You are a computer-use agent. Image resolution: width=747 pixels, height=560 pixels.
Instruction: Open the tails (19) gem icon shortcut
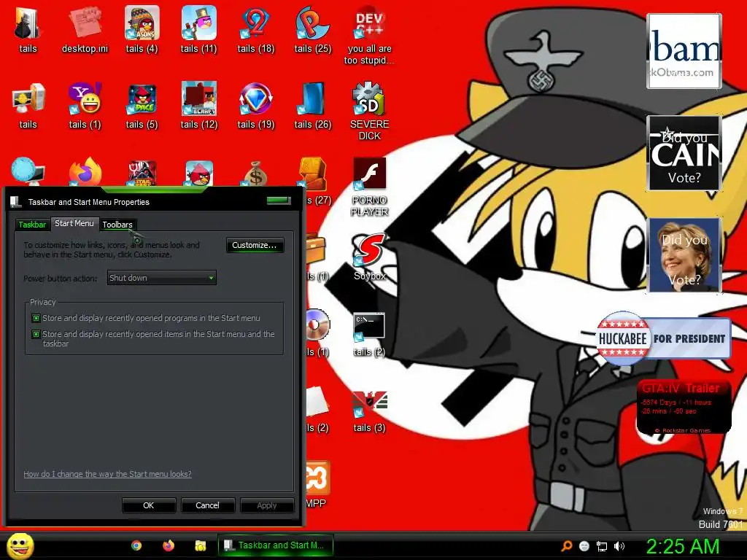click(x=256, y=106)
